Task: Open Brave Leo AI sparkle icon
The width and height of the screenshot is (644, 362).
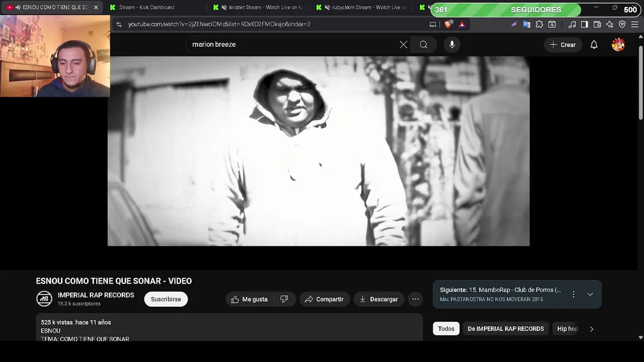Action: pyautogui.click(x=609, y=24)
